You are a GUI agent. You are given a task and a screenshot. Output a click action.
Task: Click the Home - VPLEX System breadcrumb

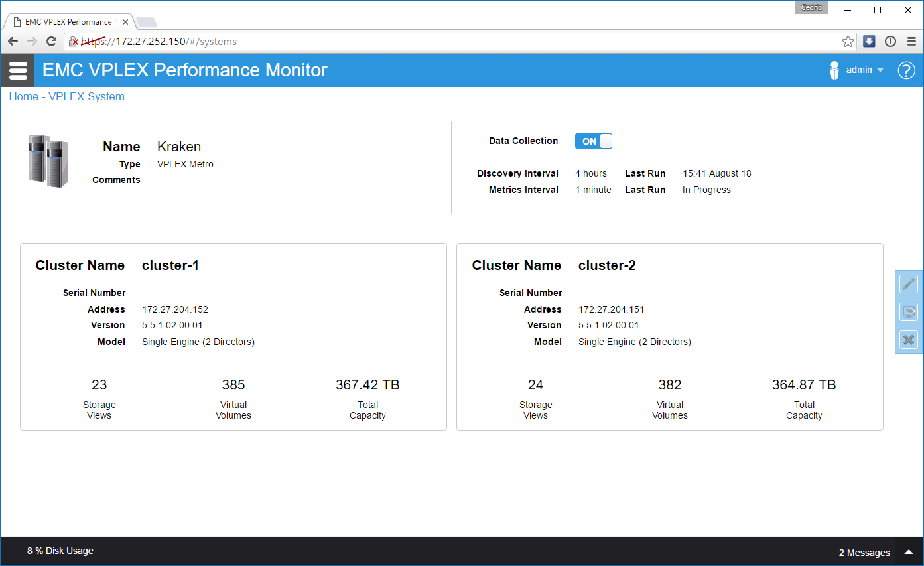[66, 97]
